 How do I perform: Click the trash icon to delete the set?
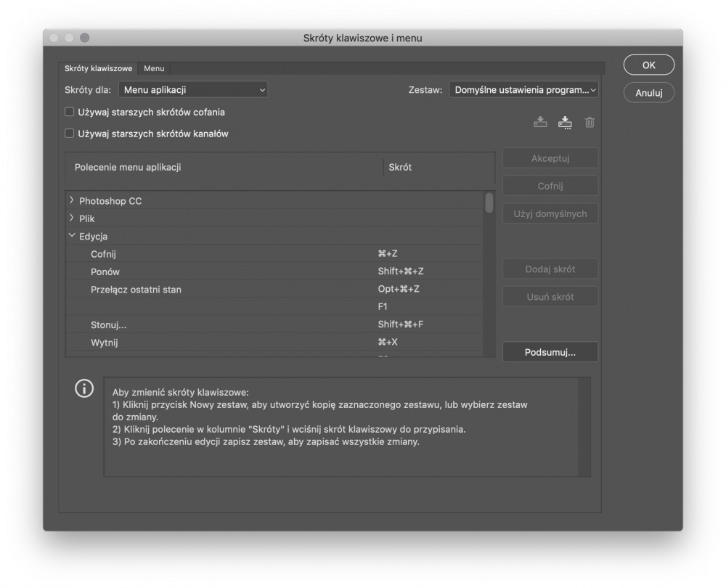[x=589, y=122]
